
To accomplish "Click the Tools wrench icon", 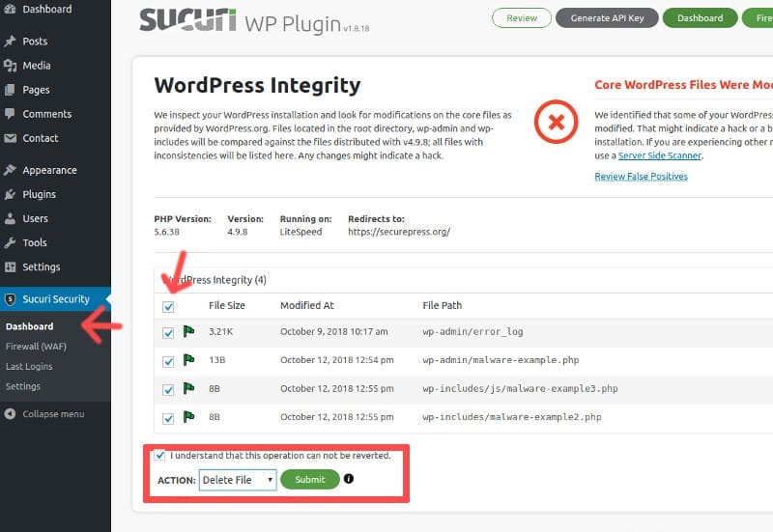I will (x=10, y=242).
